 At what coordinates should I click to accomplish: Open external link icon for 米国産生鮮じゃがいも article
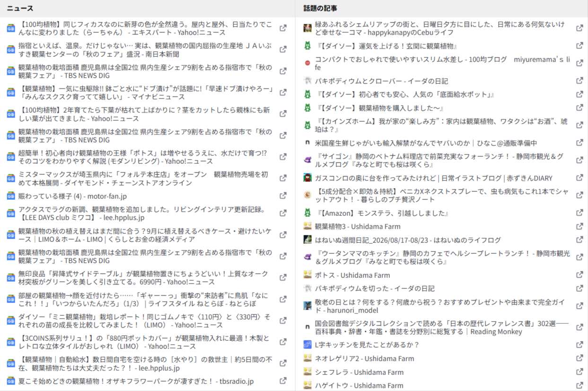click(579, 142)
